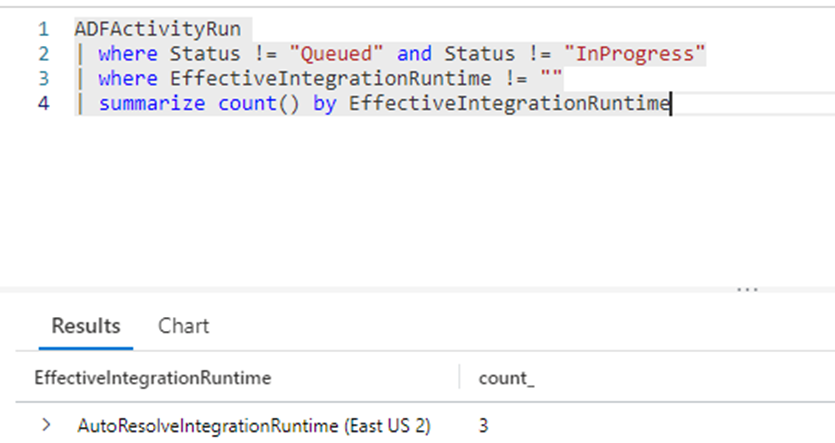Select the count value 3 cell
Image resolution: width=835 pixels, height=443 pixels.
(x=483, y=425)
